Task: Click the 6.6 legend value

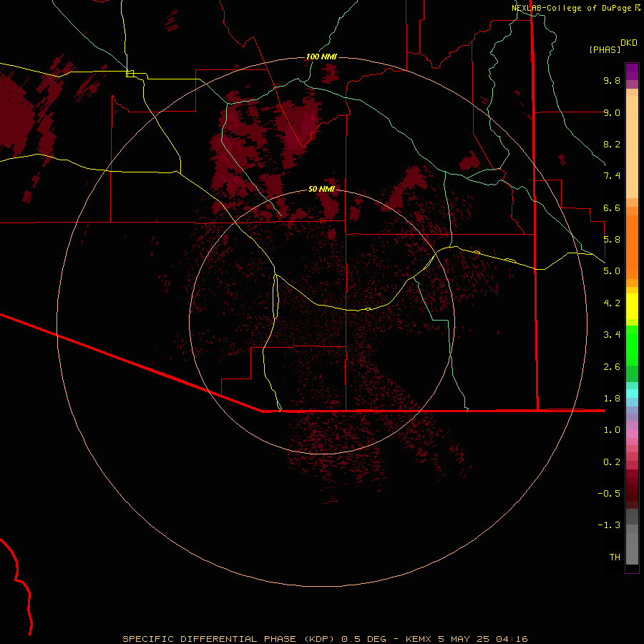Action: click(x=612, y=208)
